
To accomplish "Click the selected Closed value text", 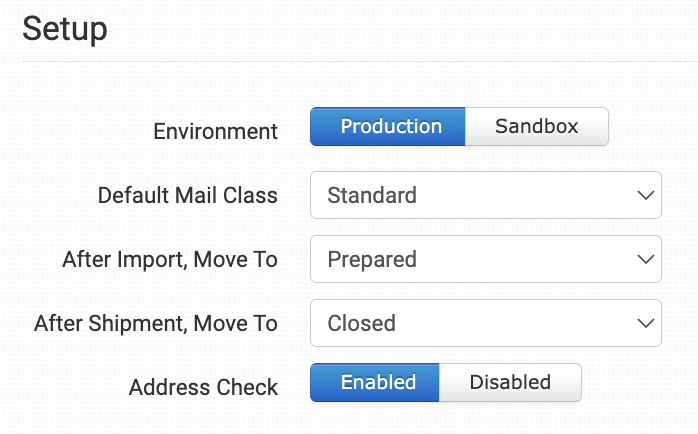I will 362,323.
